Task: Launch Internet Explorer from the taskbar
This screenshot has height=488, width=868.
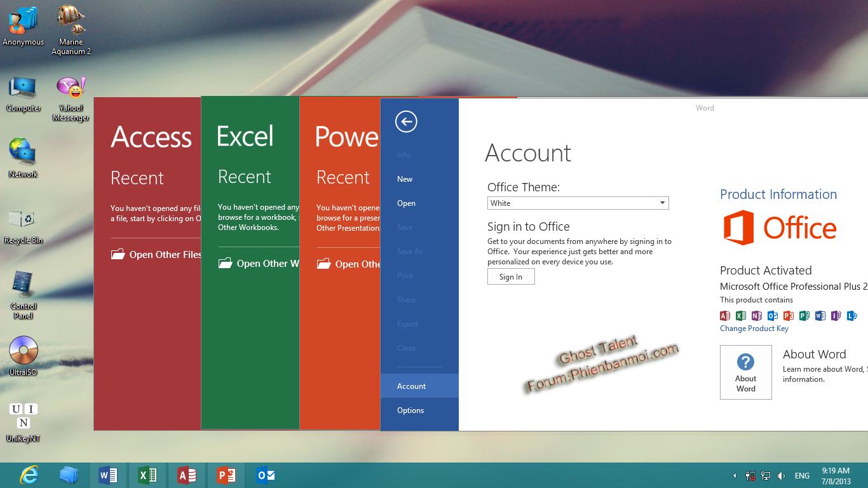Action: click(x=29, y=475)
